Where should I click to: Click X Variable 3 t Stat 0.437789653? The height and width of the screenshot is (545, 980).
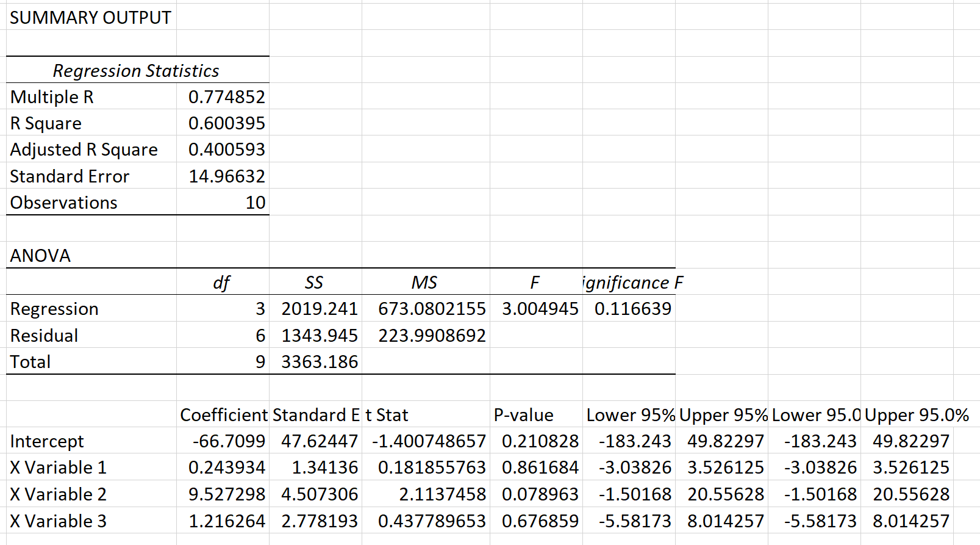[431, 521]
